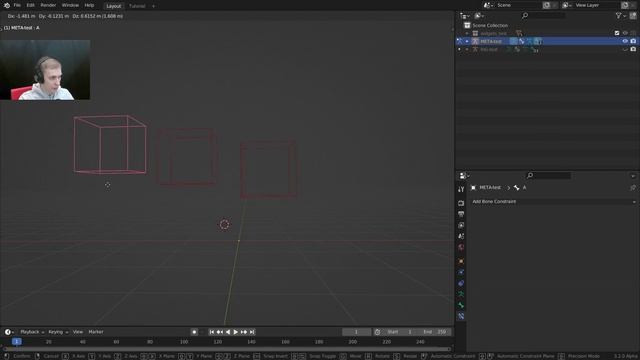Click the Properties search field
The image size is (640, 360).
549,176
